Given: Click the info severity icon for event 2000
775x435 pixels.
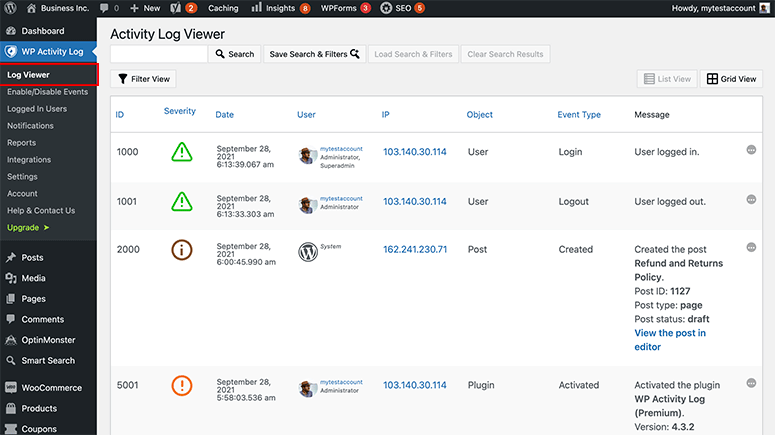Looking at the screenshot, I should pos(181,250).
